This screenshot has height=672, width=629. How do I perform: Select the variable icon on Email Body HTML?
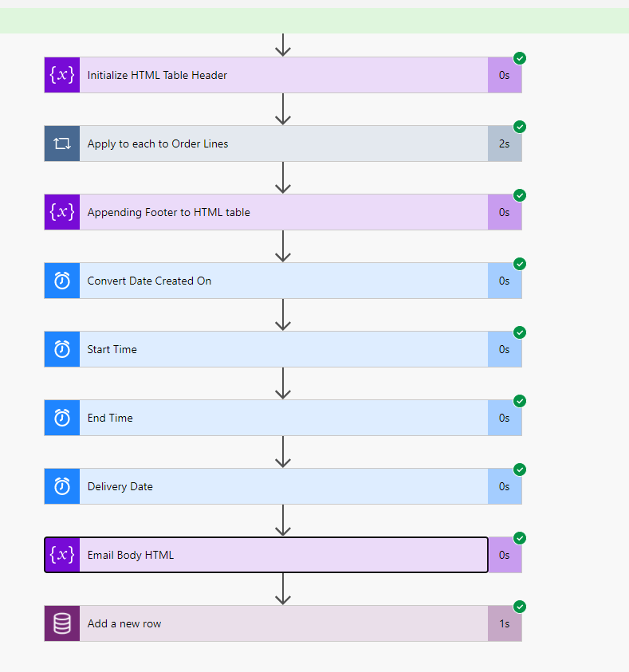(x=62, y=555)
